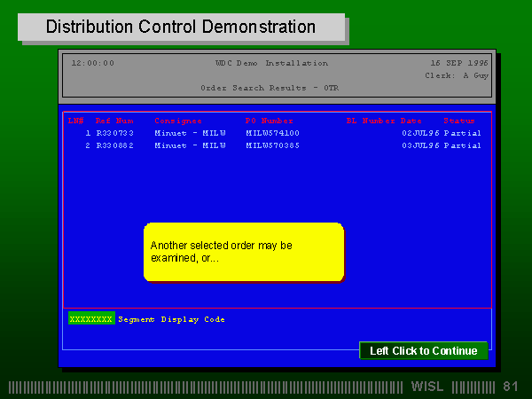The width and height of the screenshot is (532, 399).
Task: Click PO number MILW574100
Action: coord(272,133)
